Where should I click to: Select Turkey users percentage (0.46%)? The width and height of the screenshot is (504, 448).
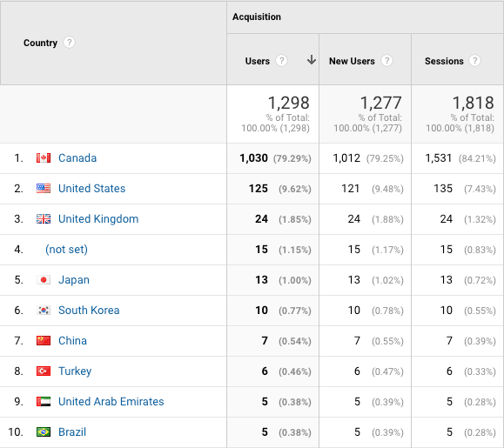[x=295, y=371]
